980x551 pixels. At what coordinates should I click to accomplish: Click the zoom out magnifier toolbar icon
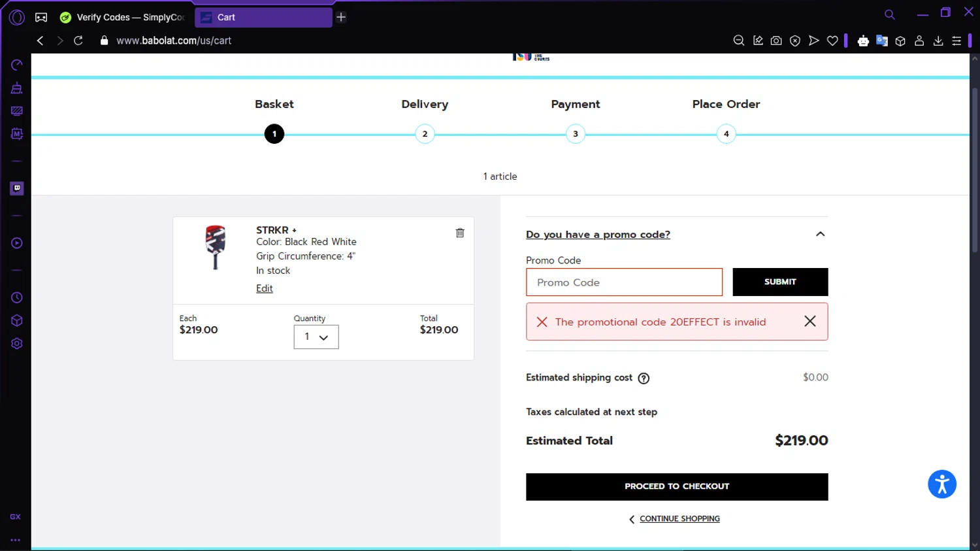click(x=739, y=41)
